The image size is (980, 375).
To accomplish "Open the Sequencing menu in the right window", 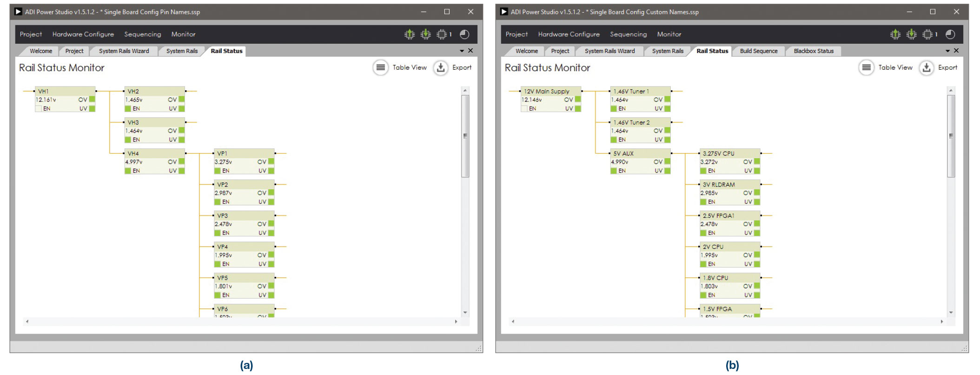I will click(x=628, y=34).
